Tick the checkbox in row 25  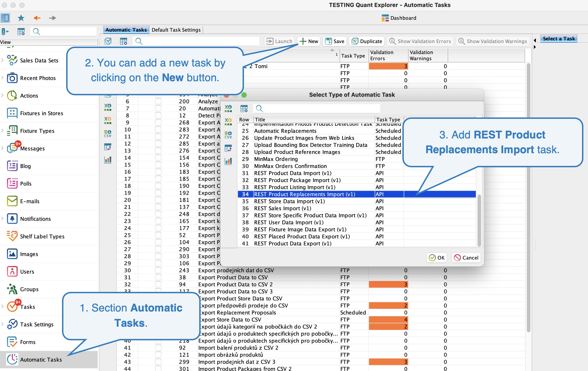(158, 235)
